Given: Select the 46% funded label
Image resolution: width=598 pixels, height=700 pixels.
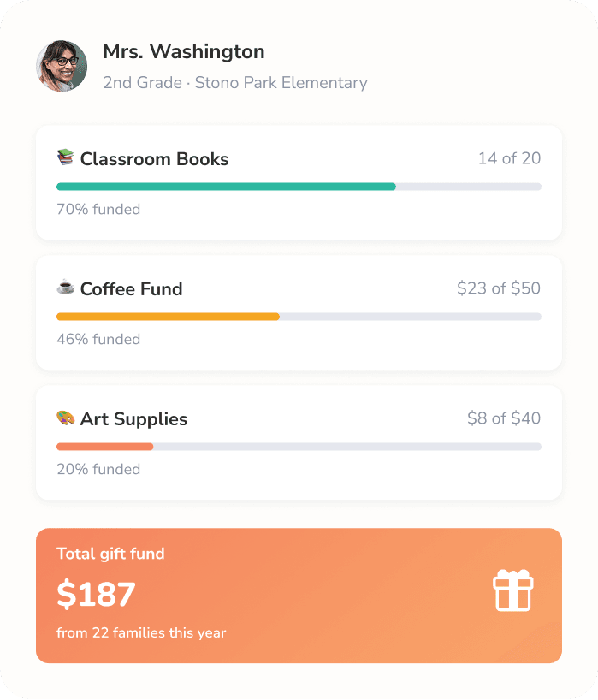Looking at the screenshot, I should (97, 339).
